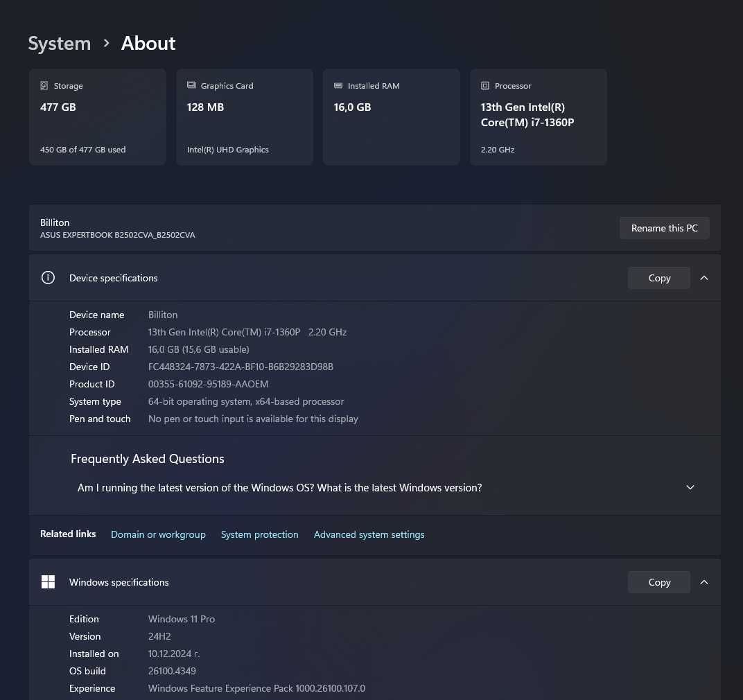Click the Pen and touch label

point(100,419)
